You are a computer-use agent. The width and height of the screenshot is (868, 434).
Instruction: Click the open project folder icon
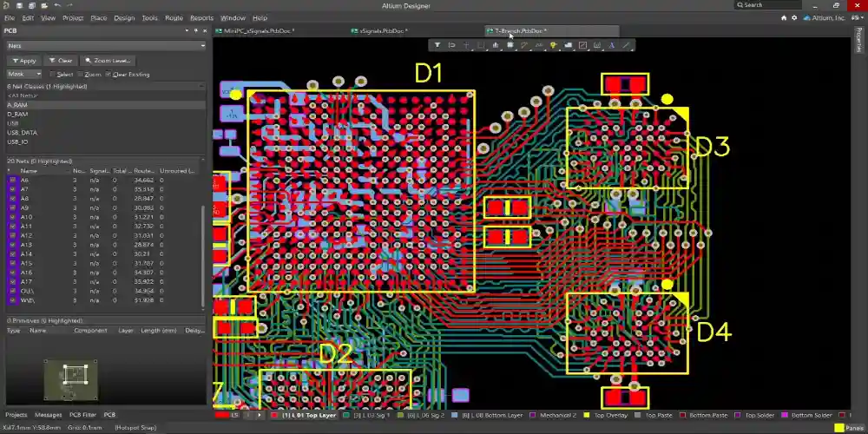[x=44, y=5]
